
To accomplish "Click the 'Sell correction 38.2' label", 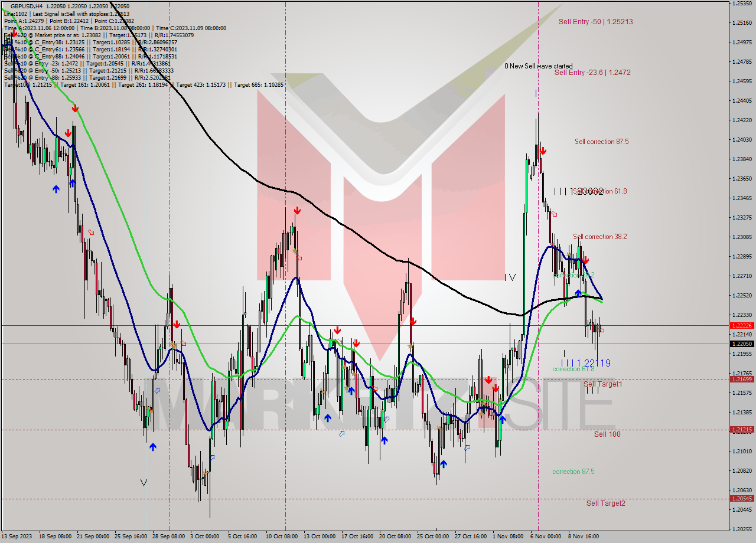I will pyautogui.click(x=599, y=237).
